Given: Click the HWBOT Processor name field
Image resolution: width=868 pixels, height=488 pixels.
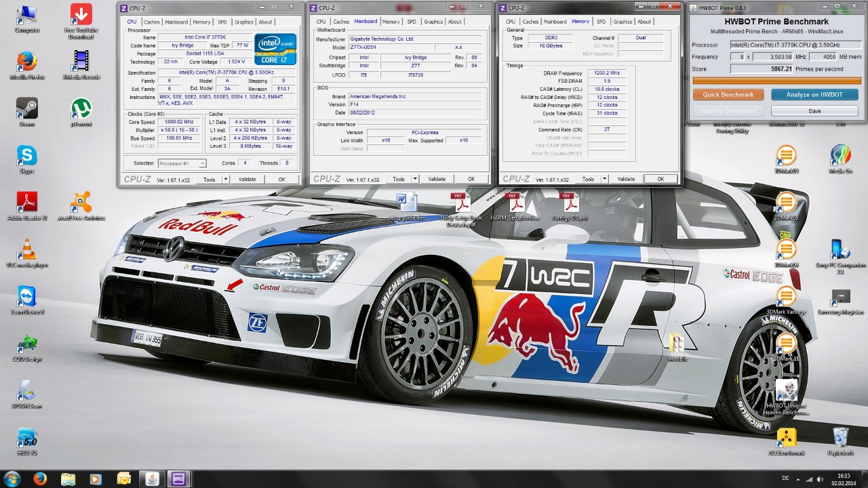Looking at the screenshot, I should pos(795,45).
